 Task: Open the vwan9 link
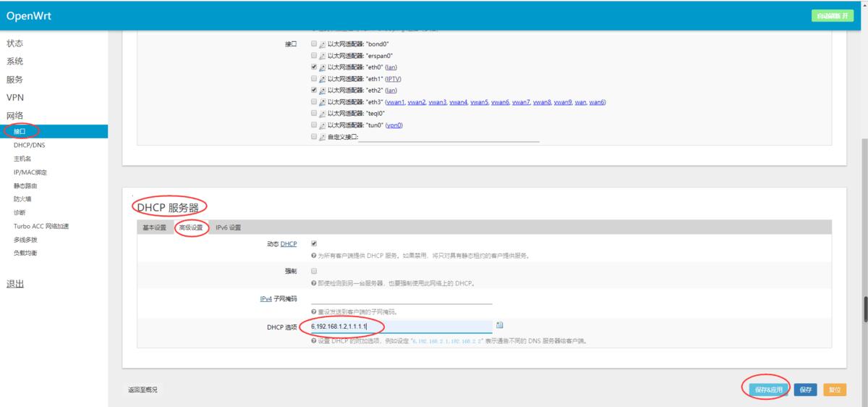pos(563,102)
